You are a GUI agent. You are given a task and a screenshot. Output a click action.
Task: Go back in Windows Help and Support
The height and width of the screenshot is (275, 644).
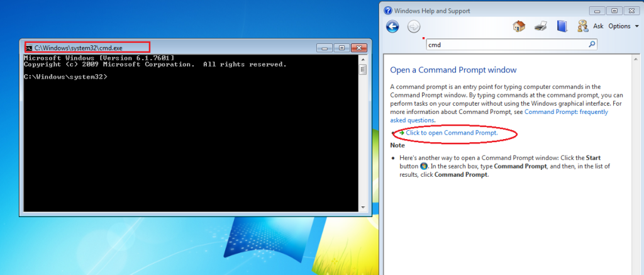pos(392,26)
